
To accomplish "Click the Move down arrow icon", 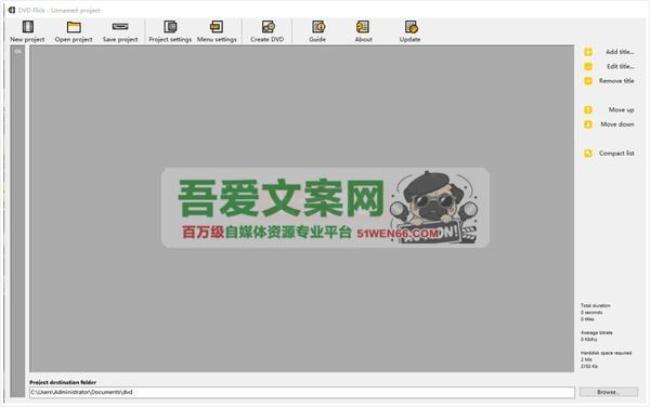I will pos(588,124).
